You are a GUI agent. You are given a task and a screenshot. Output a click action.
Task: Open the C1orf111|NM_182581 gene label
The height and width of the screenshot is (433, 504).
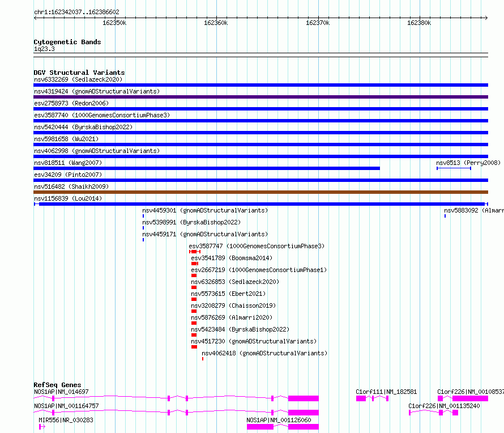(386, 392)
